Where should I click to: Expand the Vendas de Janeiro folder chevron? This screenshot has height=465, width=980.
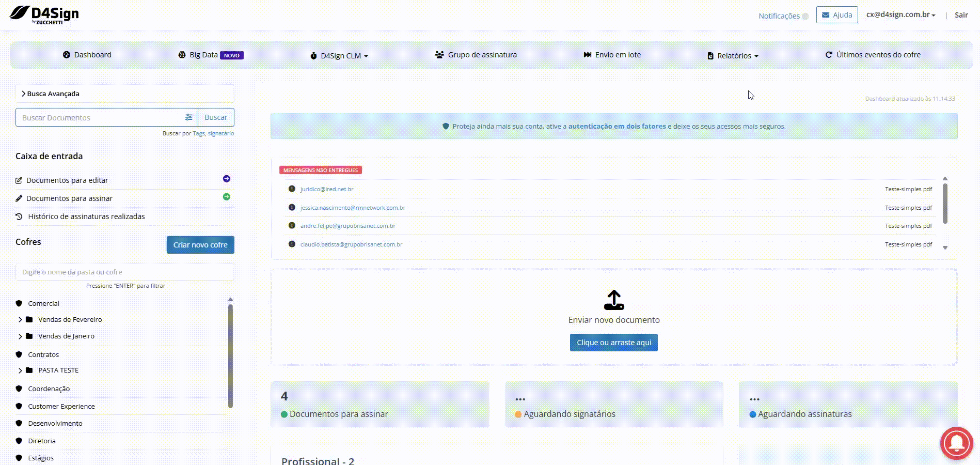[x=20, y=336]
